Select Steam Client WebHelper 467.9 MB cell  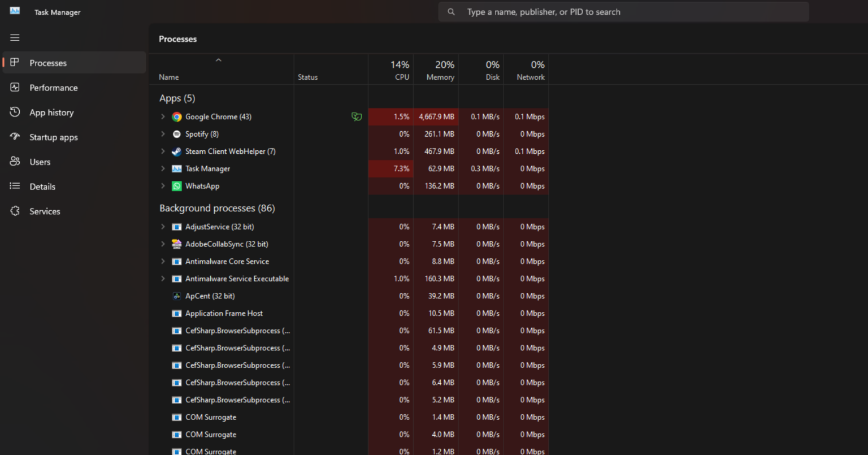tap(436, 151)
